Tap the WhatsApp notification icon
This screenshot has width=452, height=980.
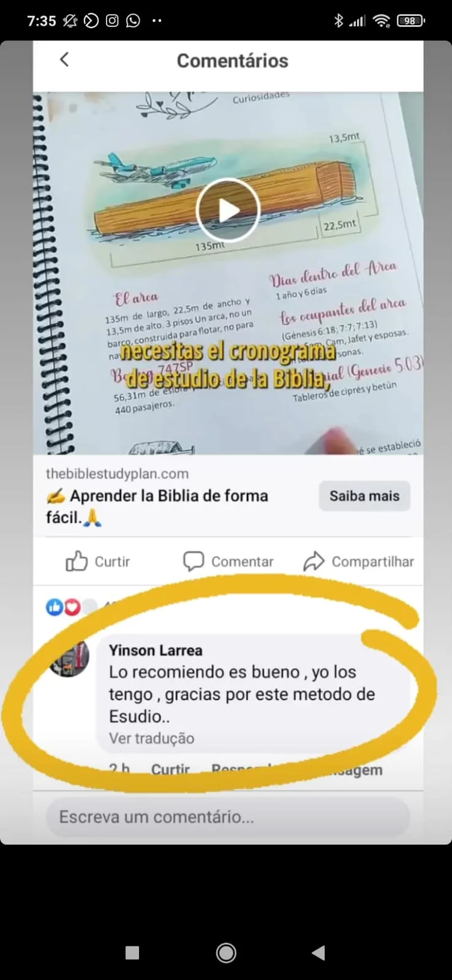[x=133, y=21]
